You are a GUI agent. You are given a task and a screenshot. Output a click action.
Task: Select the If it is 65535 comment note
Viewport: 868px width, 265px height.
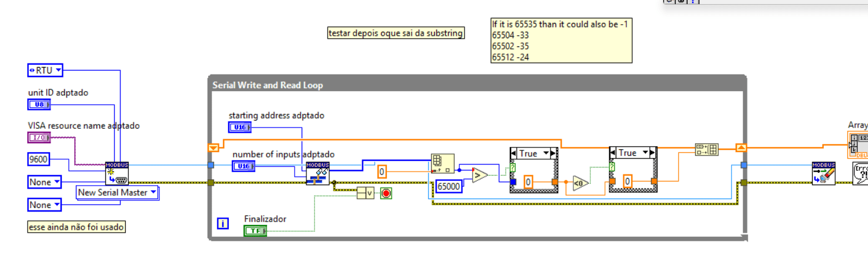(x=562, y=41)
